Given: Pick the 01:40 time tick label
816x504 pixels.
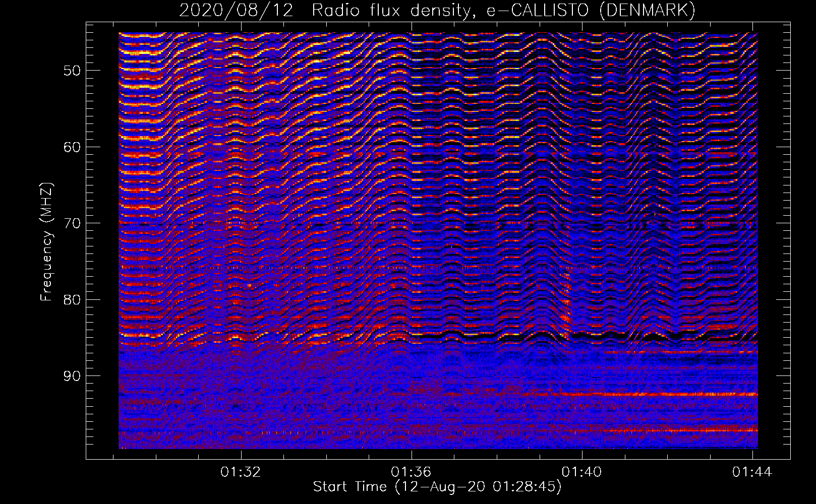Looking at the screenshot, I should pos(582,472).
